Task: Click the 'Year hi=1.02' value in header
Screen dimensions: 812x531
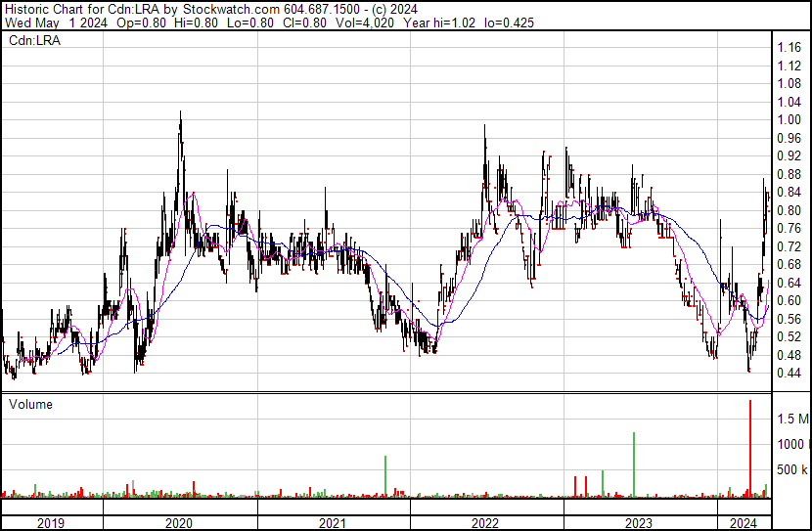Action: tap(439, 22)
